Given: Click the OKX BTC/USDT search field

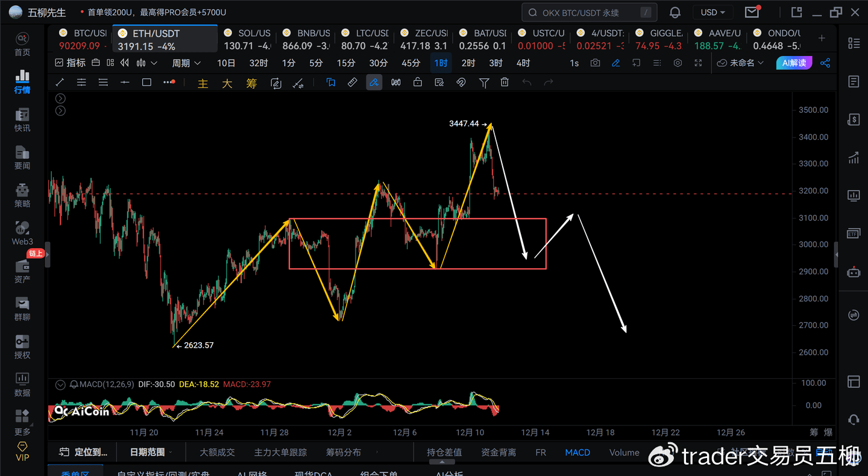Looking at the screenshot, I should (588, 13).
